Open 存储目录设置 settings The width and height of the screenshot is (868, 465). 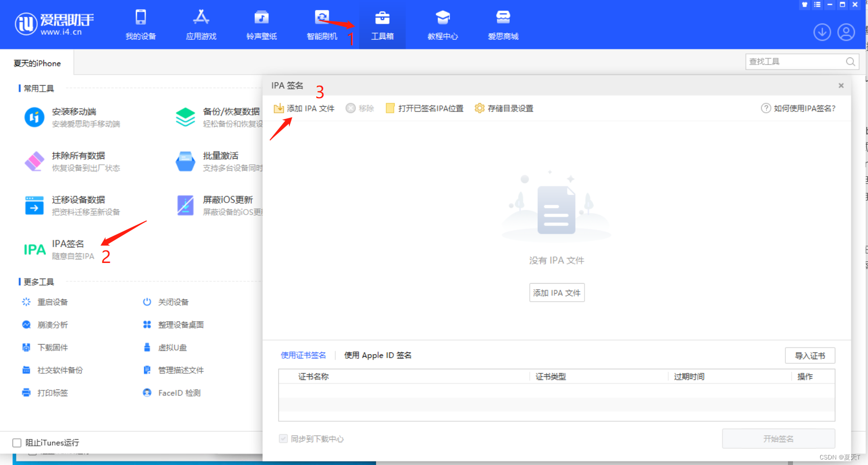504,108
